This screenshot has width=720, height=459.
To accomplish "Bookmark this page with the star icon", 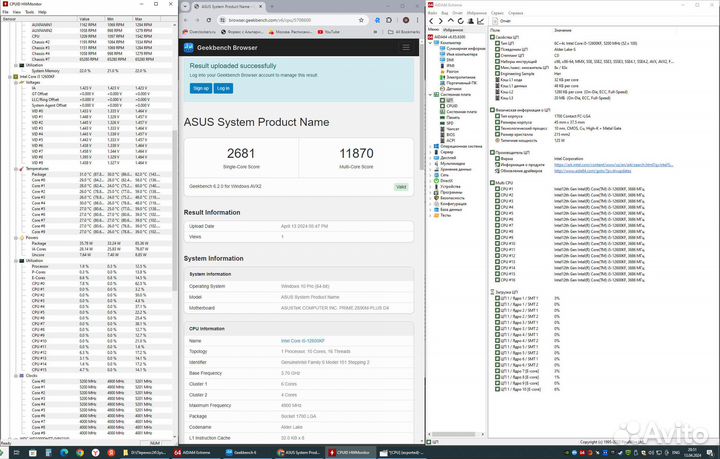I will coord(361,20).
